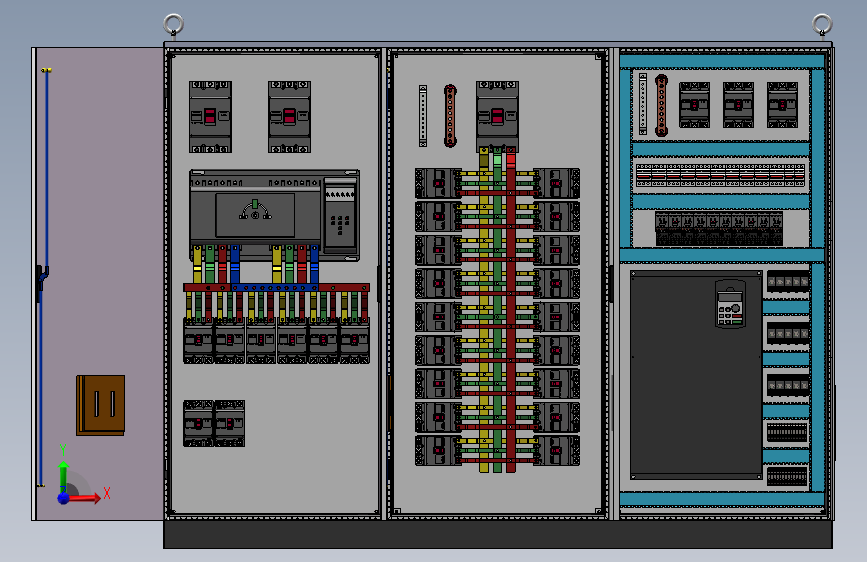Select leftmost breaker in the six-breaker row
The height and width of the screenshot is (562, 867).
coord(198,341)
